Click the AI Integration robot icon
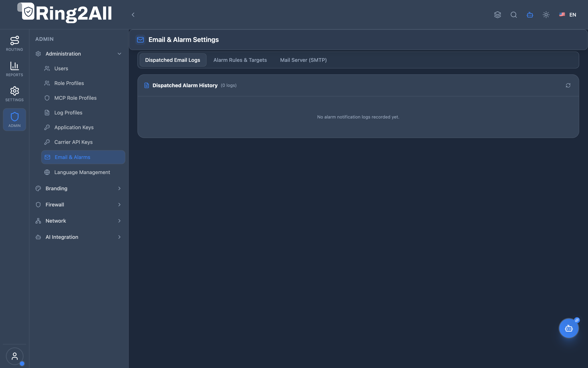588x368 pixels. pyautogui.click(x=38, y=237)
